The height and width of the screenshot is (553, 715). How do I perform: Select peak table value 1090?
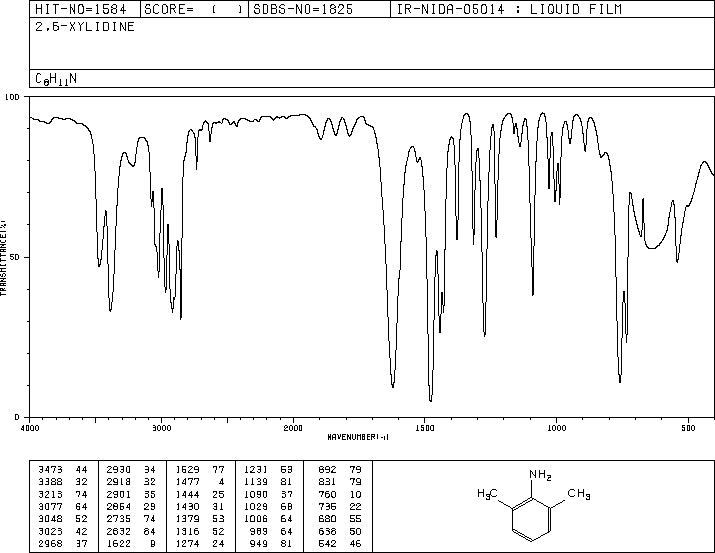coord(256,494)
